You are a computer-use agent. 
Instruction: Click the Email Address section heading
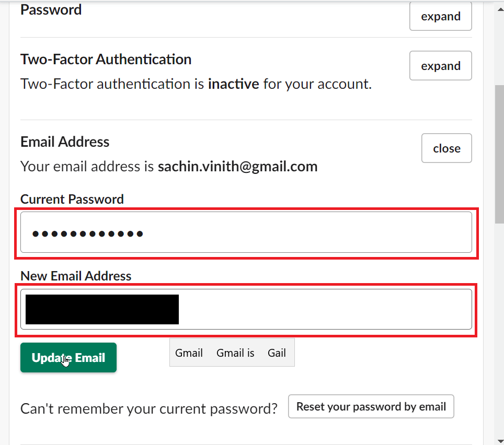65,142
